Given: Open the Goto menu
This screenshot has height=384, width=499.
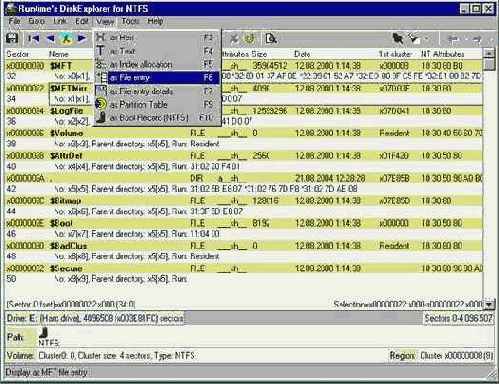Looking at the screenshot, I should pyautogui.click(x=37, y=21).
